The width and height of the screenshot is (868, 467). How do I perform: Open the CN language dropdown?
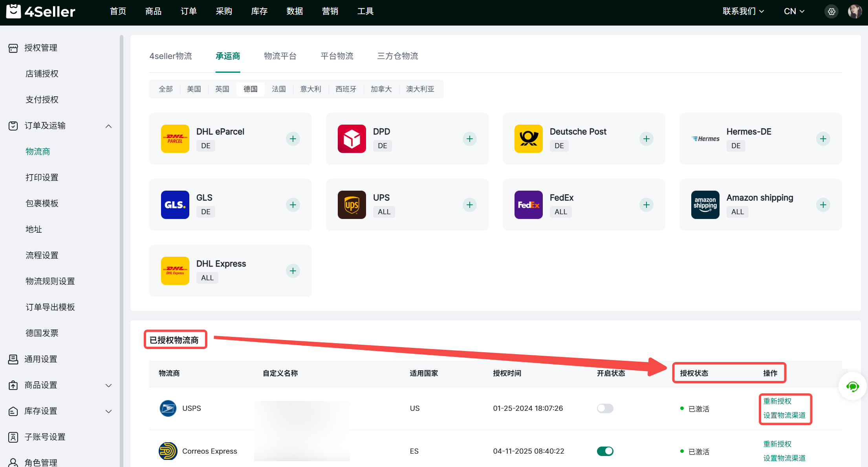tap(794, 11)
